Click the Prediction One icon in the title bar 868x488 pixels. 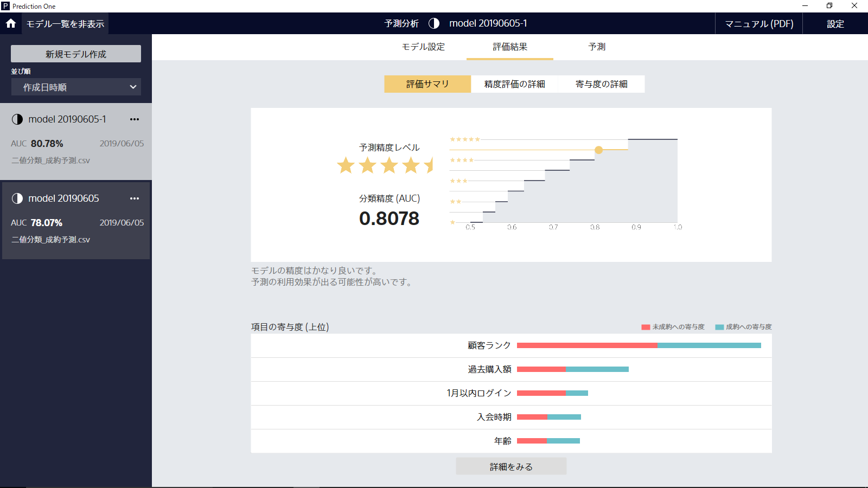click(x=5, y=6)
